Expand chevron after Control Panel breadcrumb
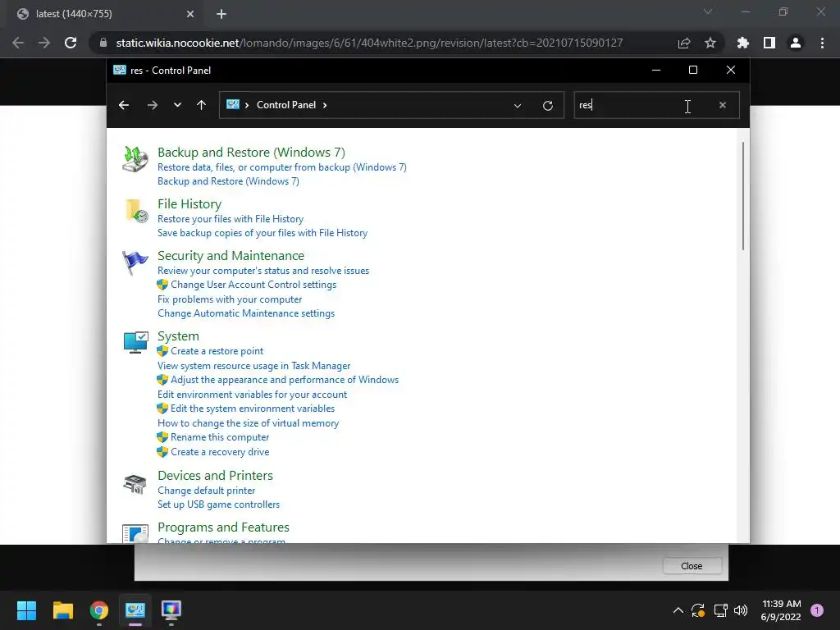The image size is (840, 630). (x=325, y=105)
